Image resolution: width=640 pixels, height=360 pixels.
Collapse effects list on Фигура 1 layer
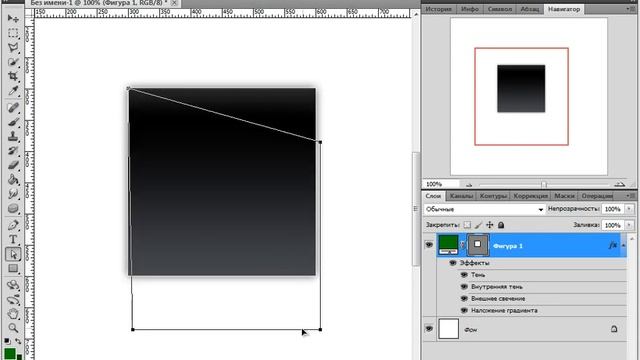pyautogui.click(x=623, y=245)
